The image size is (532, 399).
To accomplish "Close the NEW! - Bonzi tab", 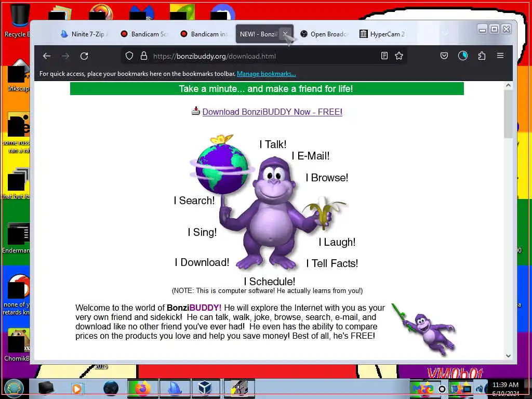I will click(x=285, y=34).
